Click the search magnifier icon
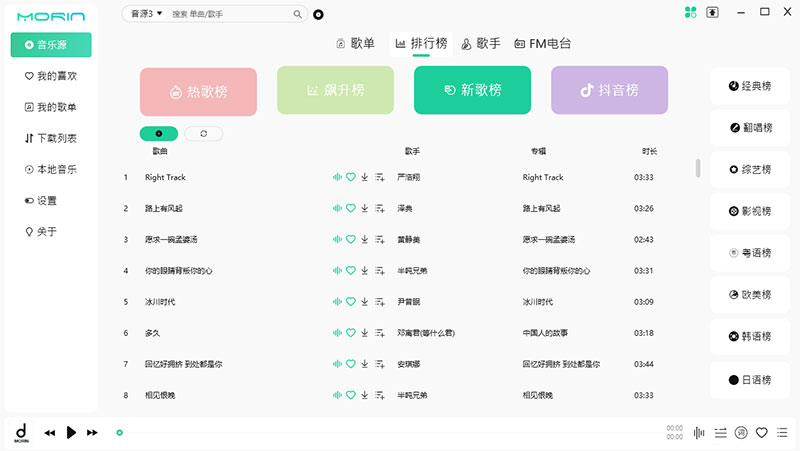800x451 pixels. [297, 15]
